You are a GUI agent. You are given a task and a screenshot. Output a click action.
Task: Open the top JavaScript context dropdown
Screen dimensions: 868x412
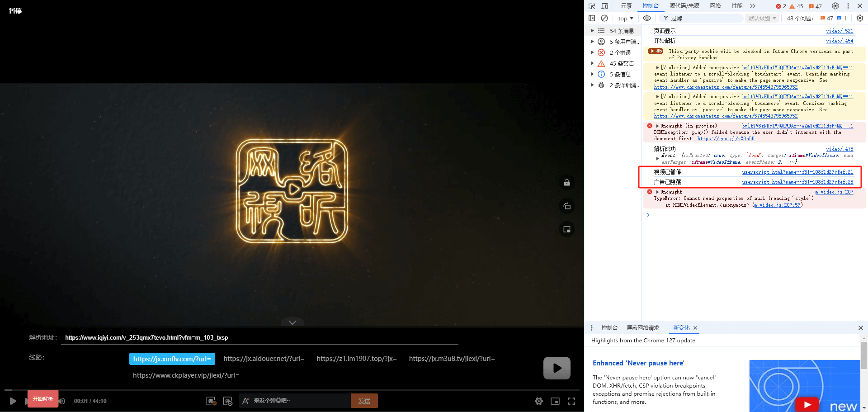(626, 19)
